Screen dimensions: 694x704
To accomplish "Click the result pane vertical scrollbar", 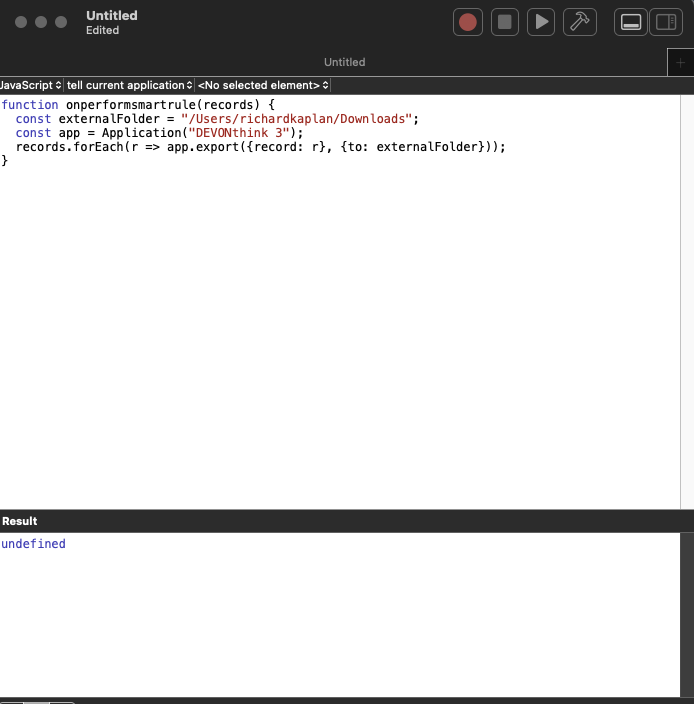I will pos(686,614).
